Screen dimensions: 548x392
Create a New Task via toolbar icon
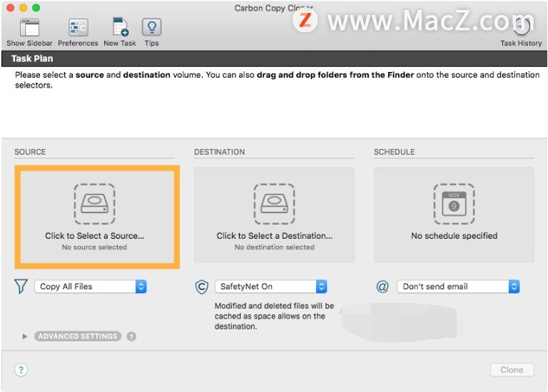(120, 27)
